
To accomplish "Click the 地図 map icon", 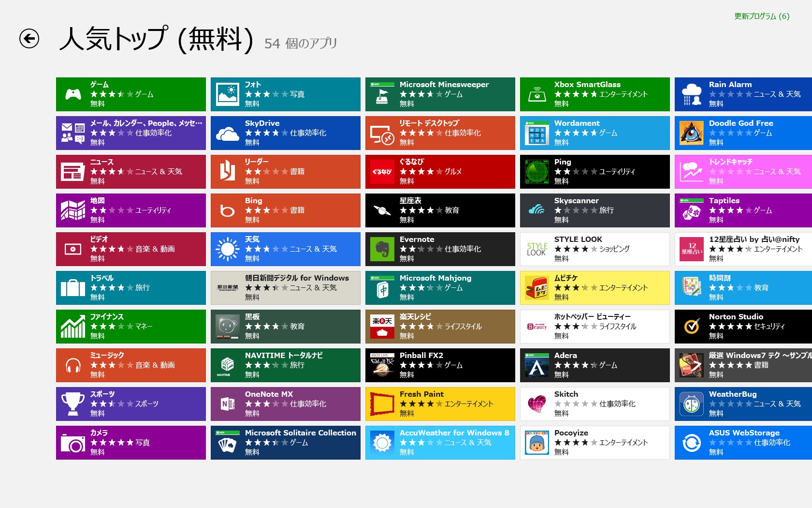I will 73,210.
